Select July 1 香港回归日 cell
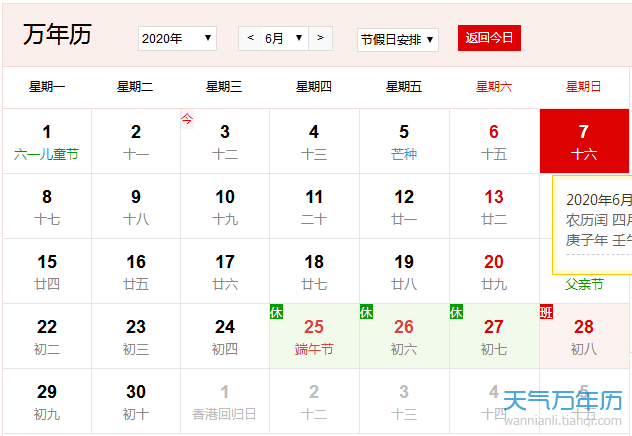 (225, 401)
